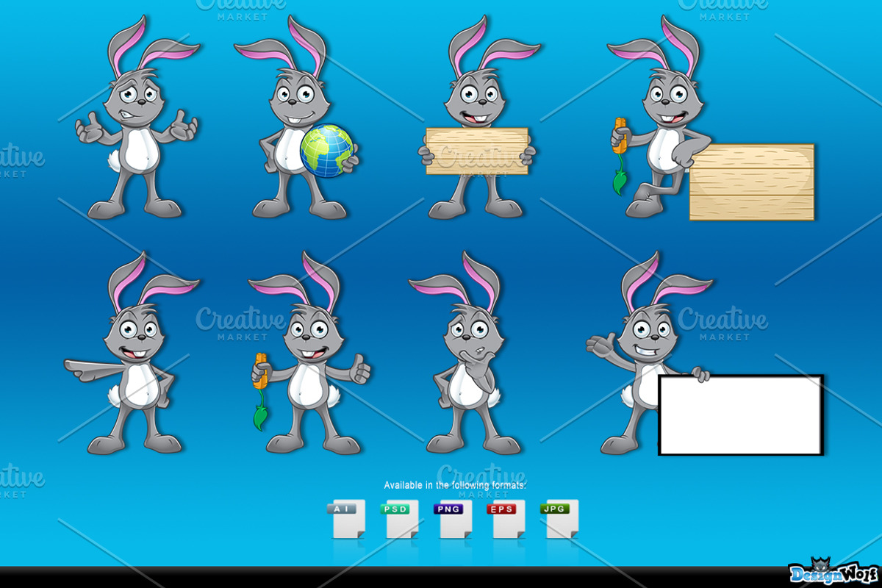Viewport: 882px width, 588px height.
Task: Click the PNG file format icon
Action: tap(453, 520)
